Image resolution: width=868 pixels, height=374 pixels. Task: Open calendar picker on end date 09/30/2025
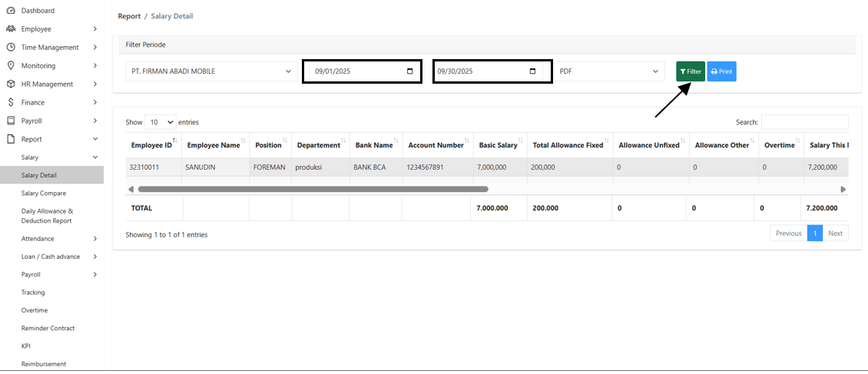point(533,71)
